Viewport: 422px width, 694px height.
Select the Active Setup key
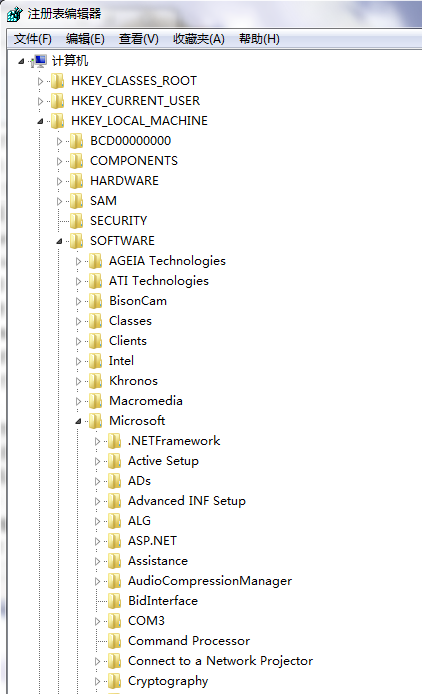163,461
